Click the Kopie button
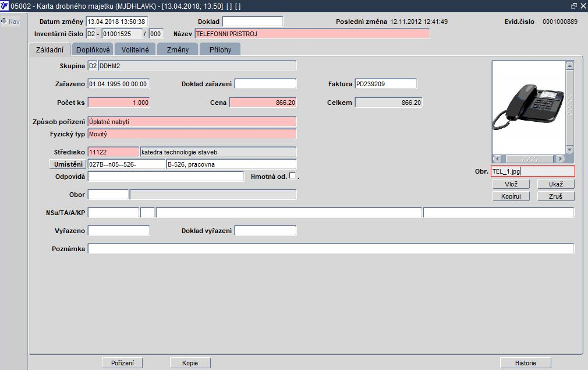588x370 pixels. coord(190,363)
